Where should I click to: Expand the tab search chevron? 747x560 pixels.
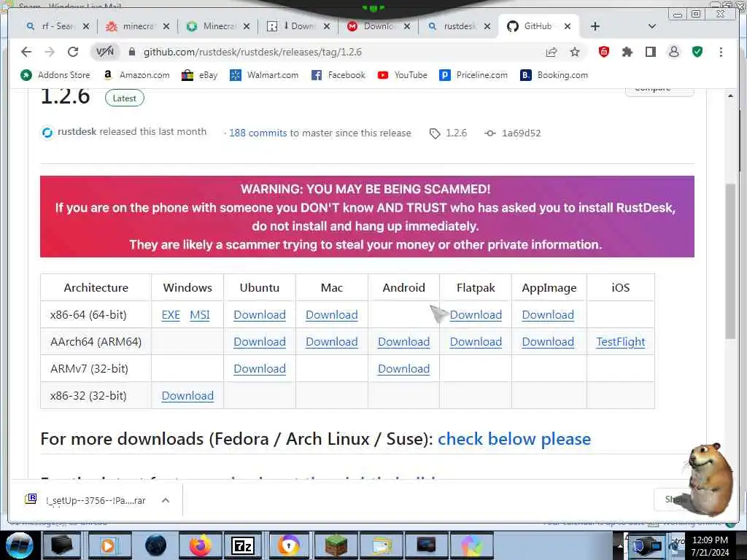click(x=652, y=26)
